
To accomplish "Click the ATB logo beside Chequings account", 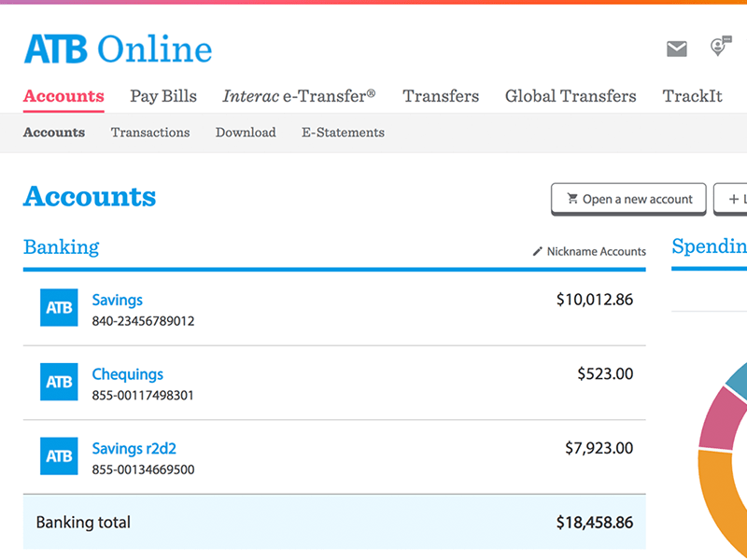I will 59,382.
